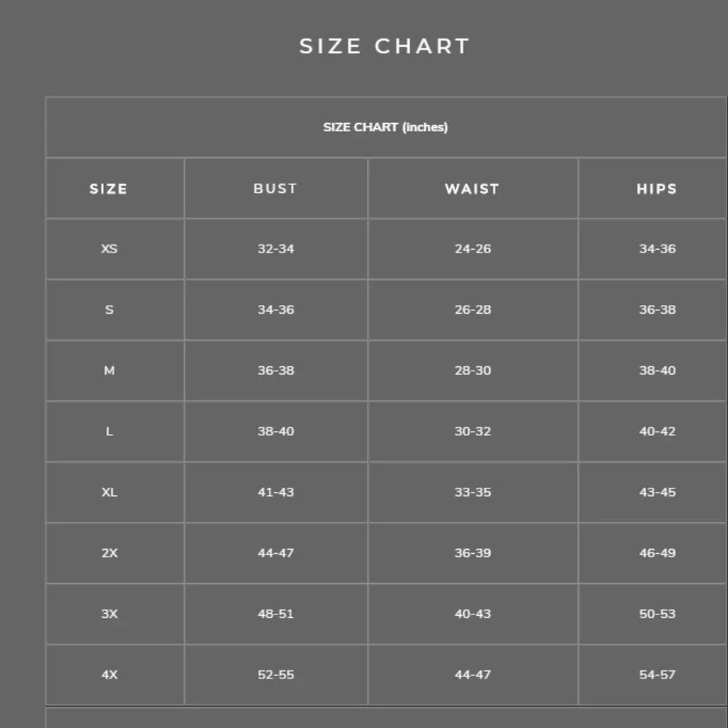Image resolution: width=728 pixels, height=728 pixels.
Task: Select the XS size row label
Action: click(x=109, y=248)
